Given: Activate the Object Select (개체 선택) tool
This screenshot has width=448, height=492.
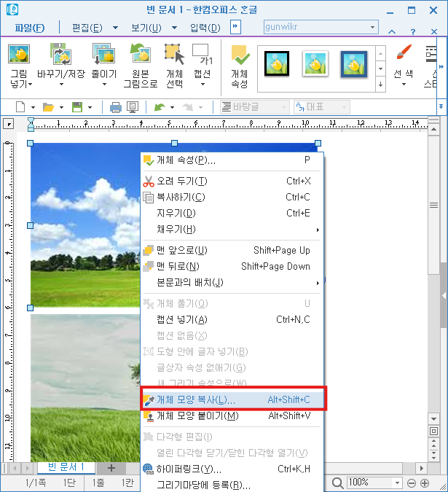Looking at the screenshot, I should 174,56.
